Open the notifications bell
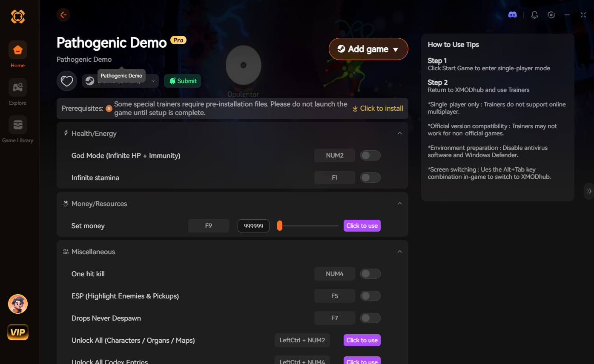 point(535,15)
